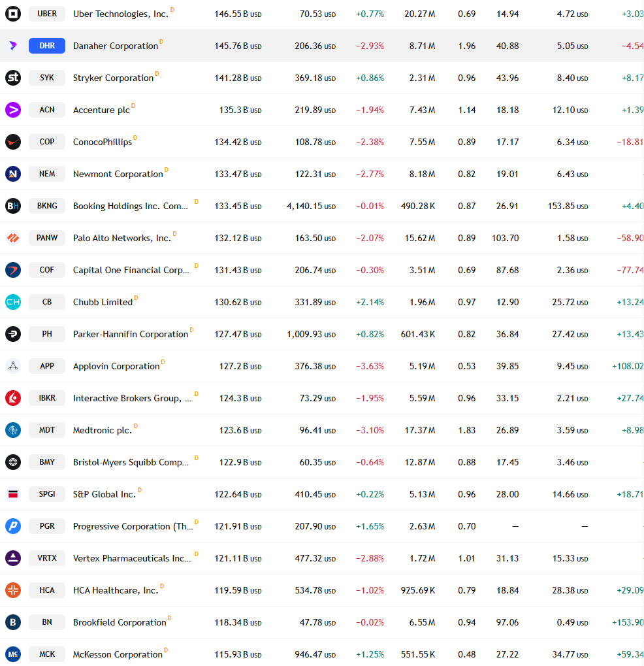Select the ACN ticker badge
This screenshot has height=666, width=644.
[x=47, y=110]
